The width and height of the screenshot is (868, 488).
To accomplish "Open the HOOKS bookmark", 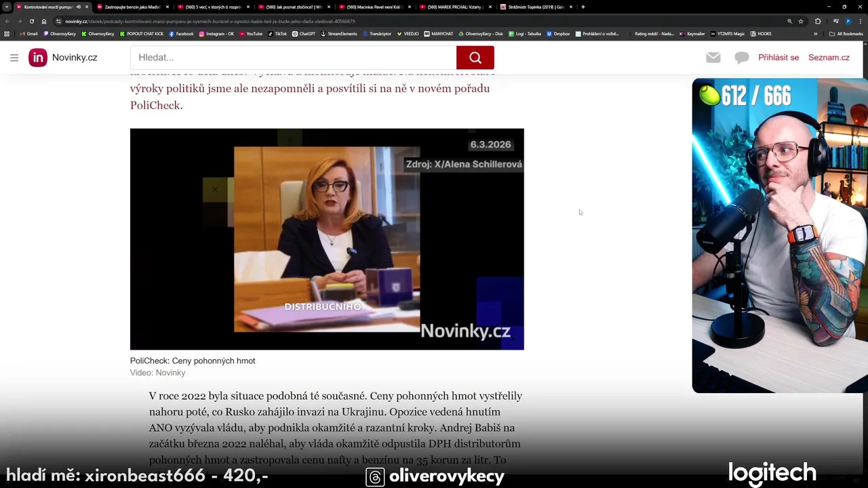I will [x=760, y=34].
